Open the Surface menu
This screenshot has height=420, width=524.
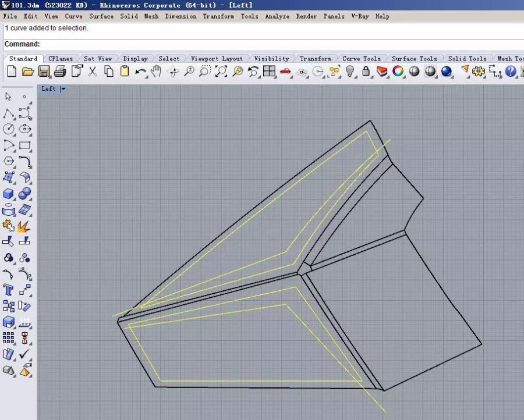click(x=101, y=16)
